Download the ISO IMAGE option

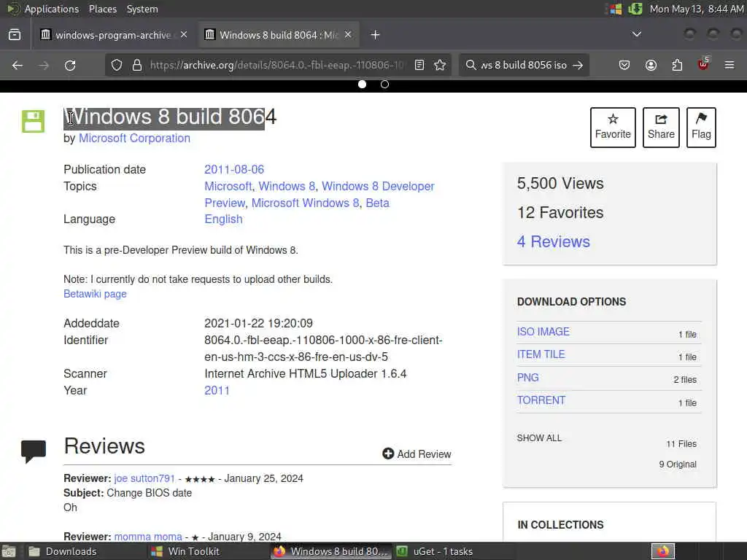[x=543, y=332]
